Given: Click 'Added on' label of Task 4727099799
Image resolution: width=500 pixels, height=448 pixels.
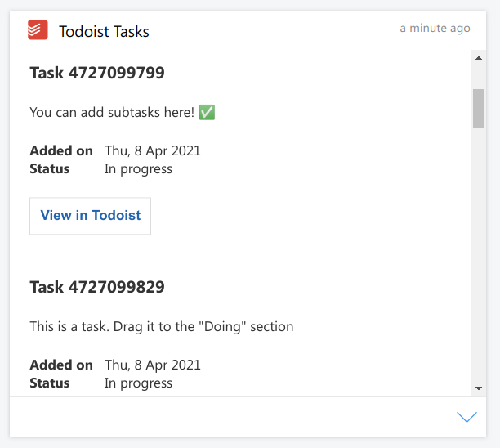Looking at the screenshot, I should pos(61,150).
